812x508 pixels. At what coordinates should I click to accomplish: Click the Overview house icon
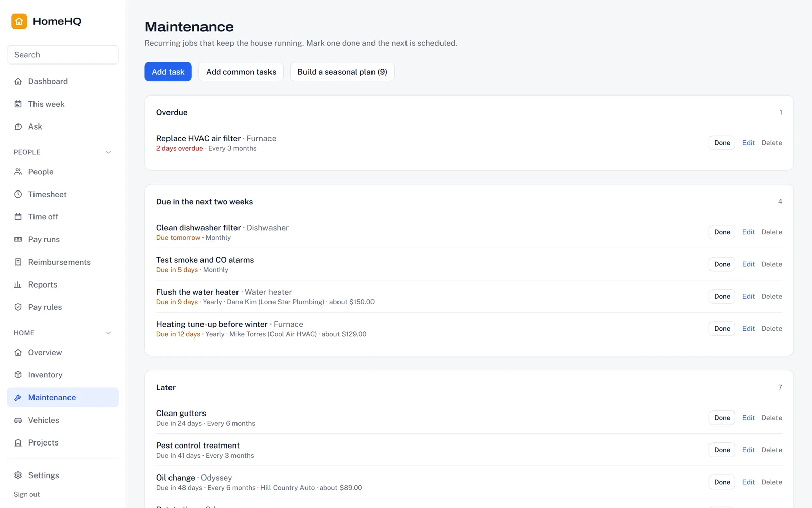(18, 353)
